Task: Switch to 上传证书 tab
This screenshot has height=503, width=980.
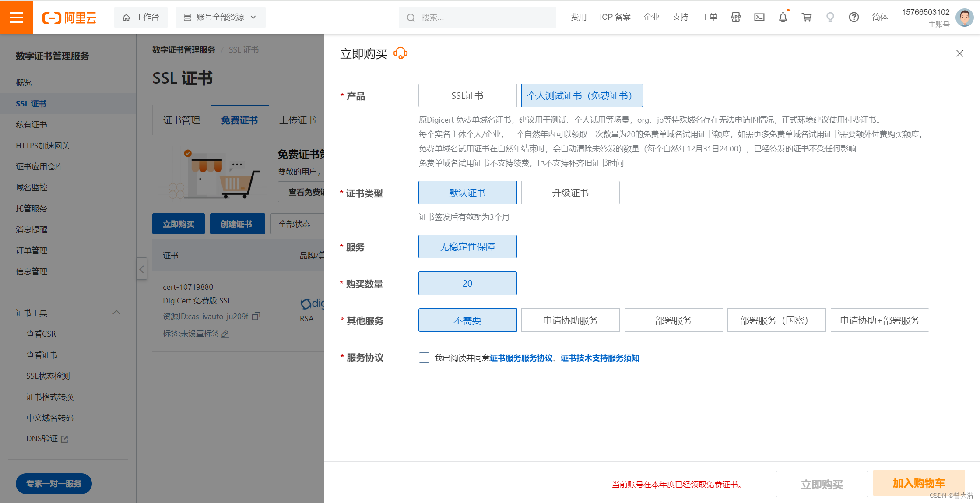Action: [297, 120]
